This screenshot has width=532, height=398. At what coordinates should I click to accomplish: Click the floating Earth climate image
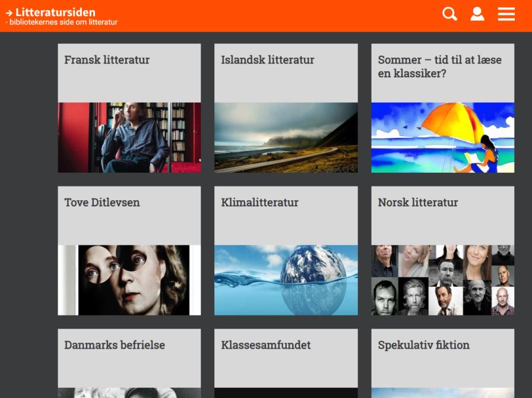coord(286,279)
